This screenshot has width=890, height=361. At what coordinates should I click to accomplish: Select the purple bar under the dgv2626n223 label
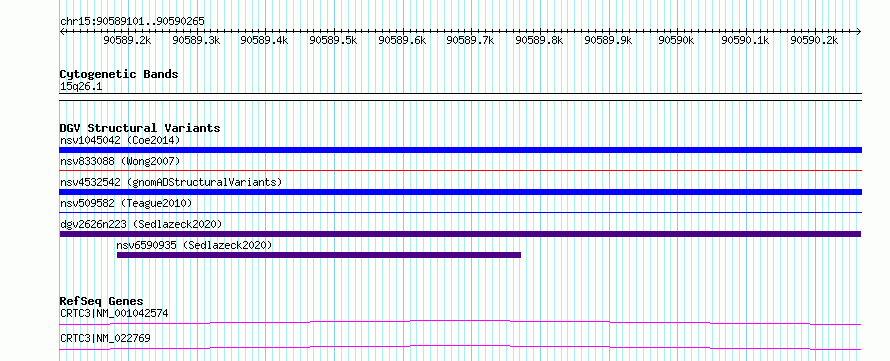point(460,234)
